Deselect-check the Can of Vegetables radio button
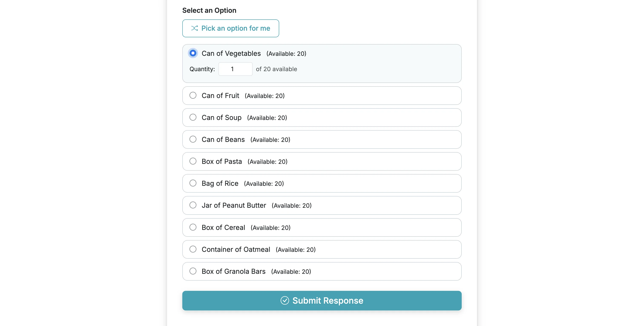Screen dimensions: 644x326 coord(193,53)
